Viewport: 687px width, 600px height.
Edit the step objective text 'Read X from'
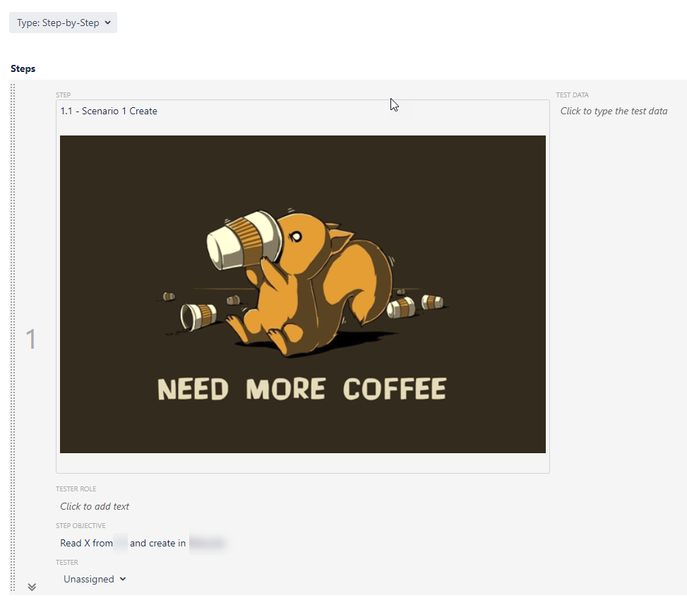pyautogui.click(x=86, y=543)
